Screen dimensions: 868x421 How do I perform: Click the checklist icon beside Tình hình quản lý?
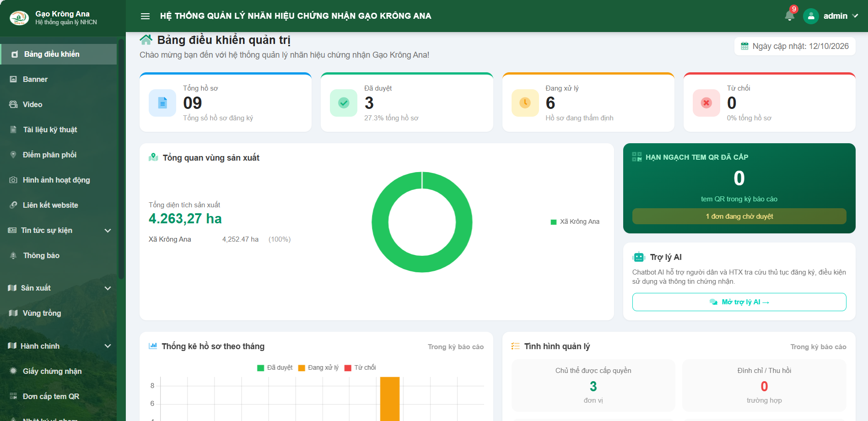coord(515,346)
